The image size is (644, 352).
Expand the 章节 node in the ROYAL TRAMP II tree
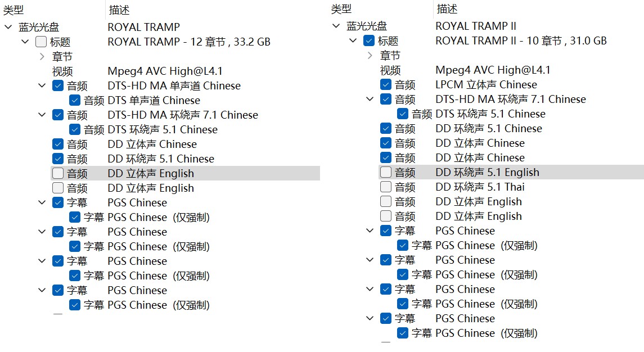[370, 56]
